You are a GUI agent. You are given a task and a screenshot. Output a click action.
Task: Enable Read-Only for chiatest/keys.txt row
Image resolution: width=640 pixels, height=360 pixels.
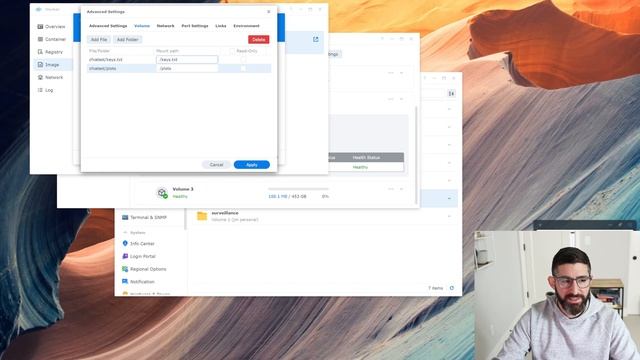click(x=243, y=60)
